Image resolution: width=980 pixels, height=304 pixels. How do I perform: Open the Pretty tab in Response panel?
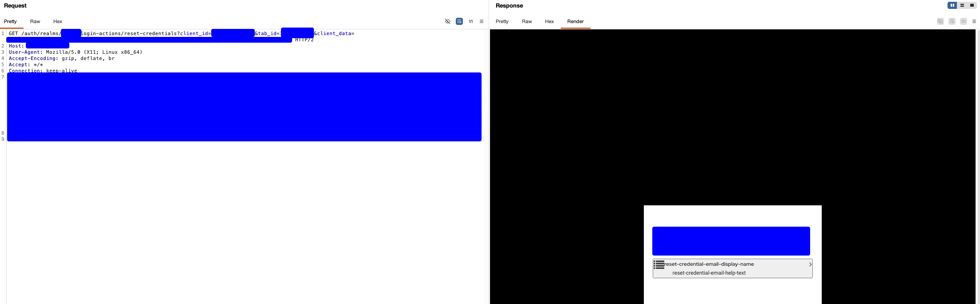[502, 21]
